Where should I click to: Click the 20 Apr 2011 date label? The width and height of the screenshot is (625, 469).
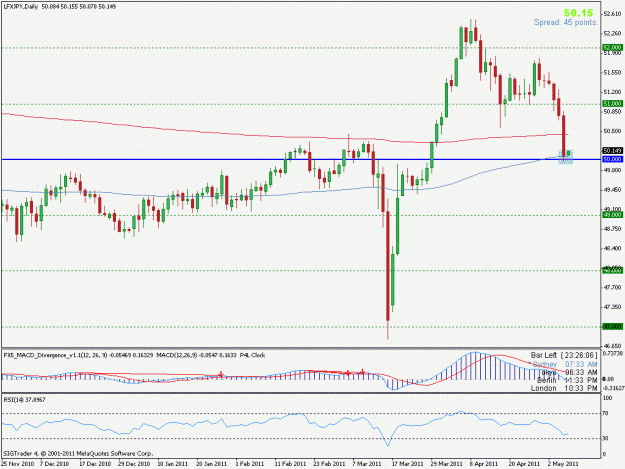pyautogui.click(x=524, y=464)
